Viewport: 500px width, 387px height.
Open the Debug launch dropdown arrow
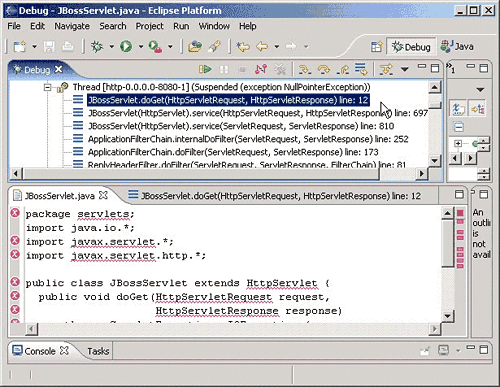(x=111, y=47)
